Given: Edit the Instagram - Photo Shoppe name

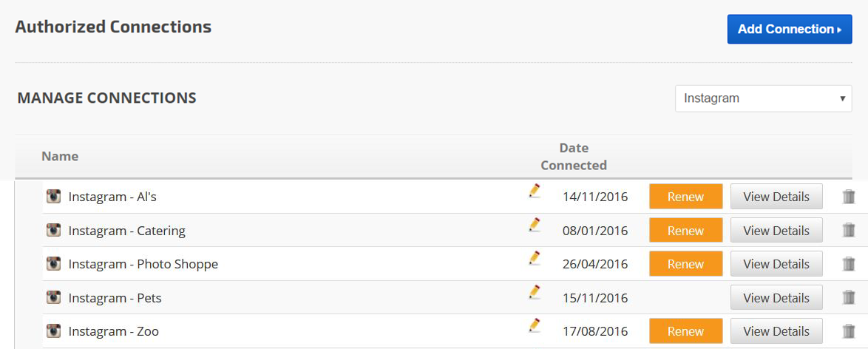Looking at the screenshot, I should (535, 258).
